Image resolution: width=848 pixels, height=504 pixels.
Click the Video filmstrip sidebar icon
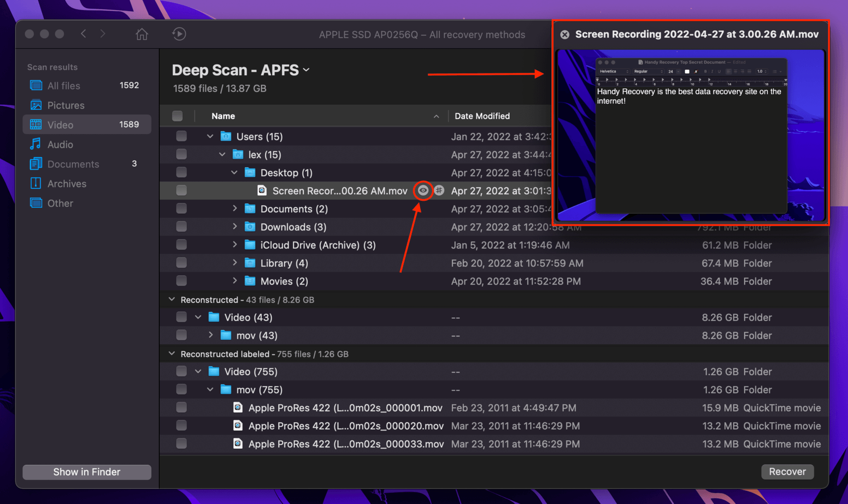[36, 124]
